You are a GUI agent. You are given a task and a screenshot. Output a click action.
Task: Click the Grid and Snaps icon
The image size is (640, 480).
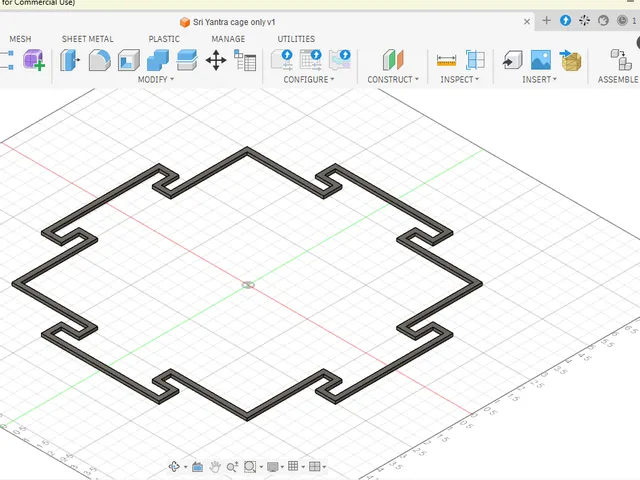(x=293, y=466)
